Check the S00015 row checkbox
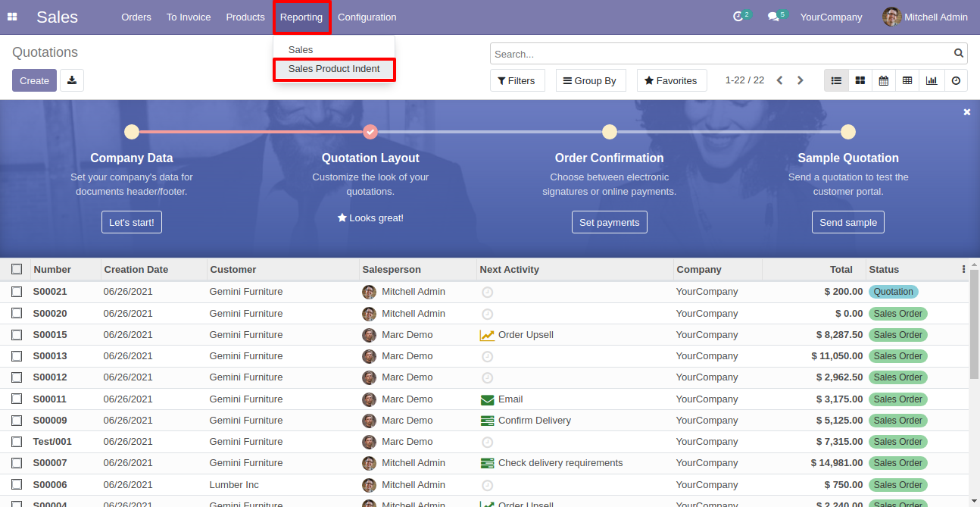Viewport: 980px width, 507px height. tap(17, 334)
